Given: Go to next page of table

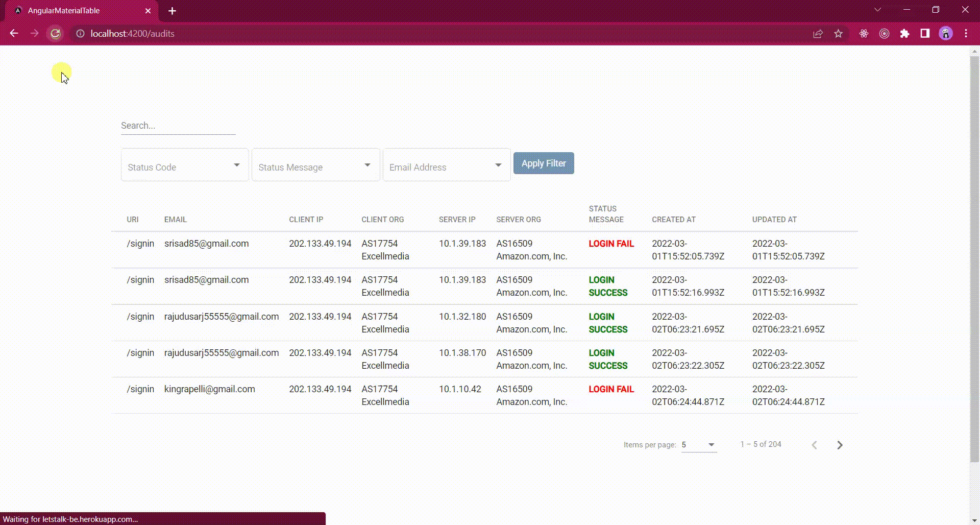Looking at the screenshot, I should tap(840, 445).
